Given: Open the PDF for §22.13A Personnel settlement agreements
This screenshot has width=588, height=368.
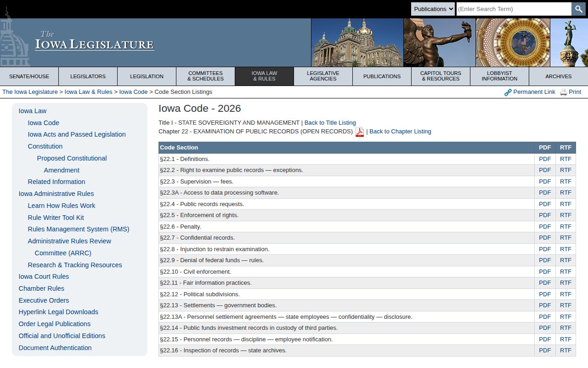Looking at the screenshot, I should point(545,317).
